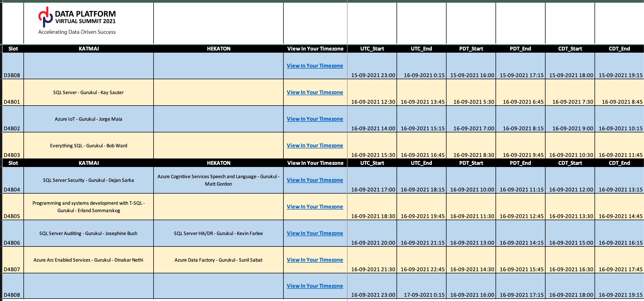644x301 pixels.
Task: Select PDT end 16-09-2021 8:15 cell
Action: (x=521, y=119)
